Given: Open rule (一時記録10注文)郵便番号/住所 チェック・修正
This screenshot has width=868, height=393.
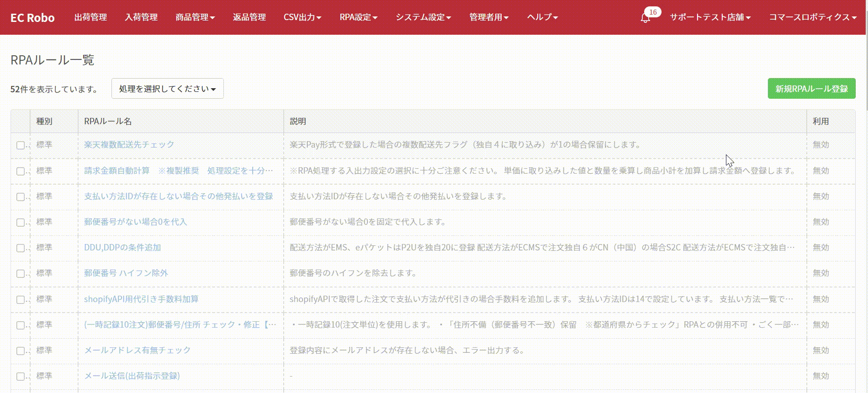Looking at the screenshot, I should click(180, 324).
